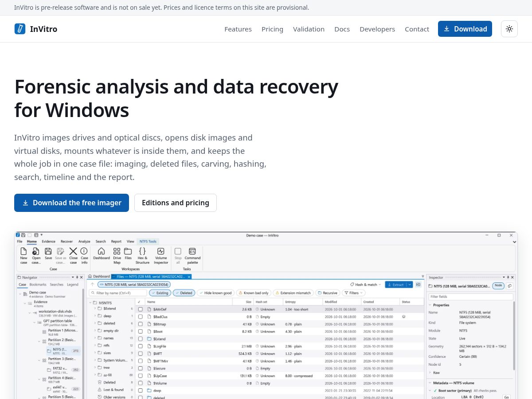The width and height of the screenshot is (532, 399).
Task: Click the InVitro logo icon in header
Action: point(20,29)
